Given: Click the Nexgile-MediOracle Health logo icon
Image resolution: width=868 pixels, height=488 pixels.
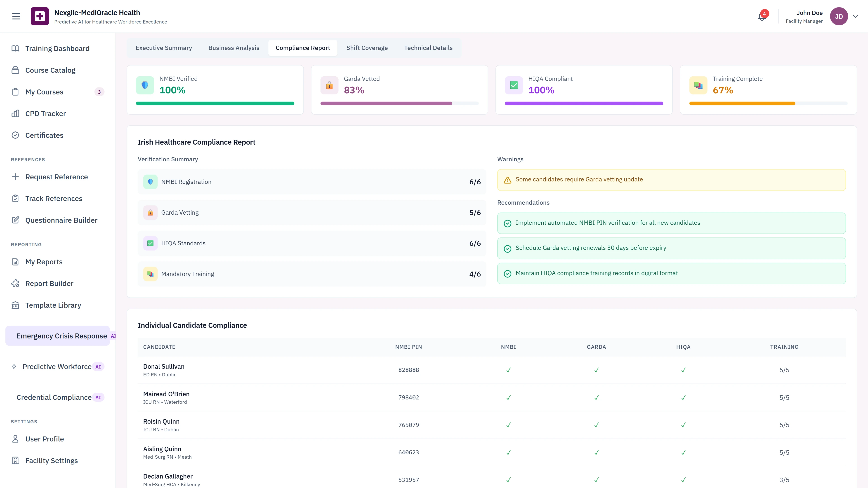Looking at the screenshot, I should [40, 16].
